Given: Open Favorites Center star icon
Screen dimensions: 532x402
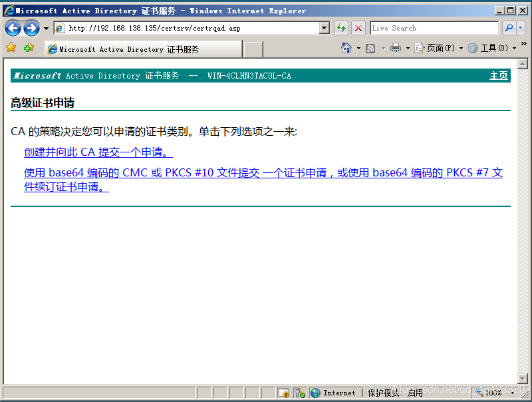Looking at the screenshot, I should click(x=11, y=47).
